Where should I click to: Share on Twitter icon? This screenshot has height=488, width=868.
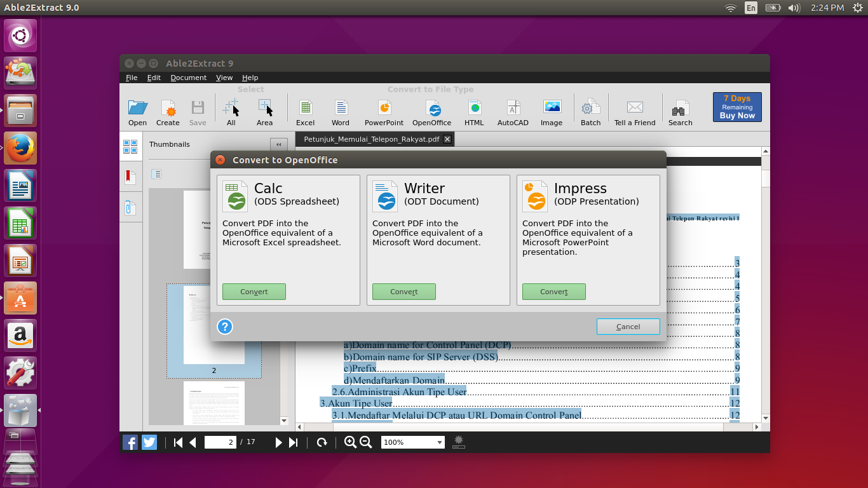click(149, 442)
